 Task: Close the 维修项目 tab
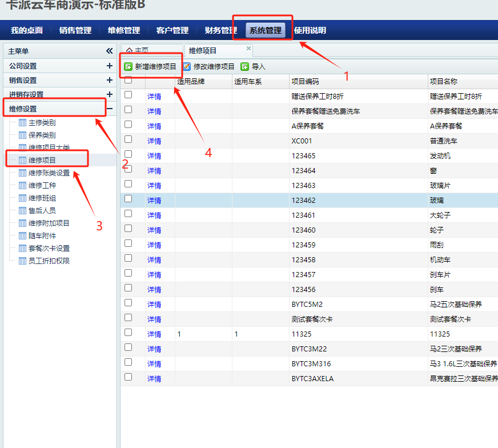coord(248,49)
